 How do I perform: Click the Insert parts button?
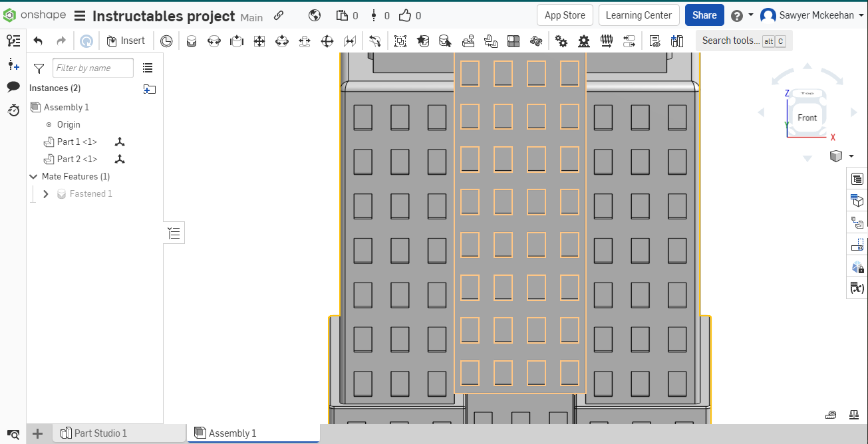126,41
